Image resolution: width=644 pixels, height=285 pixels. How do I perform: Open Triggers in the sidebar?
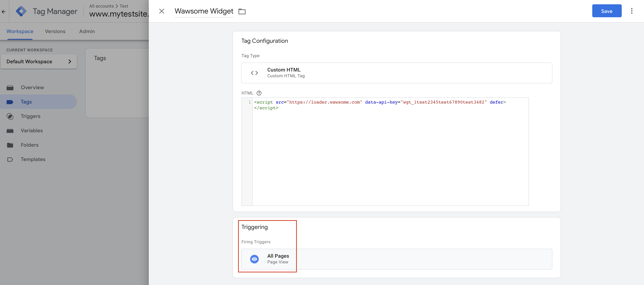coord(31,116)
